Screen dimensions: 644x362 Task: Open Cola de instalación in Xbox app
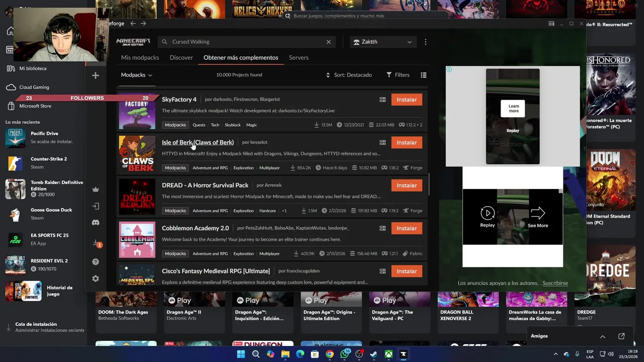(x=44, y=327)
